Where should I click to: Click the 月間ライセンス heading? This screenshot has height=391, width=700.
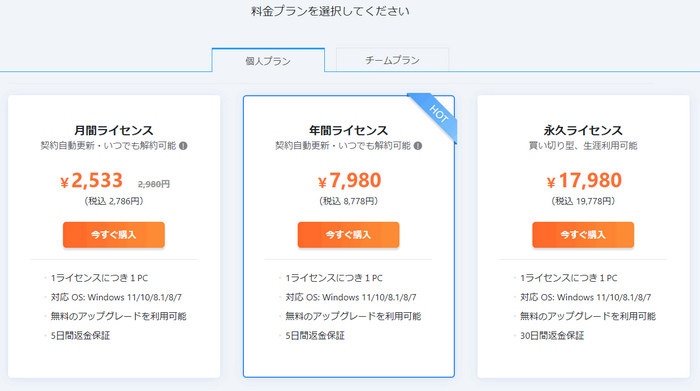(114, 130)
